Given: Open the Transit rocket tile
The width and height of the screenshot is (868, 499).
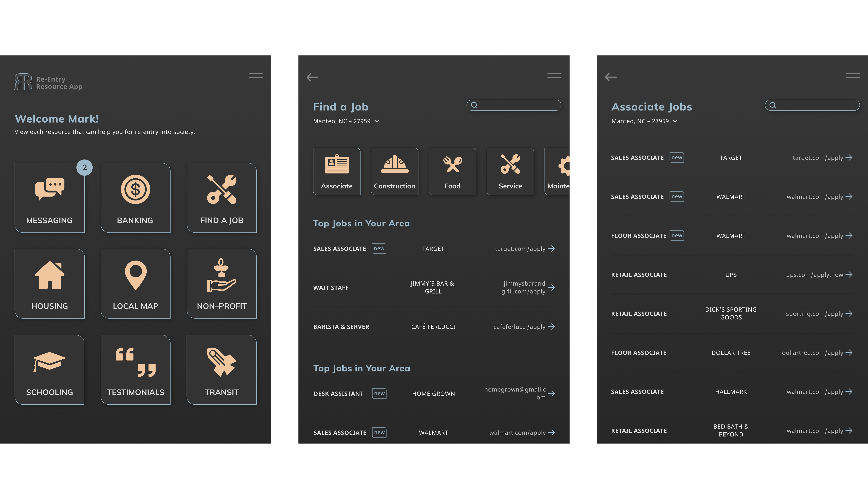Looking at the screenshot, I should pyautogui.click(x=222, y=369).
